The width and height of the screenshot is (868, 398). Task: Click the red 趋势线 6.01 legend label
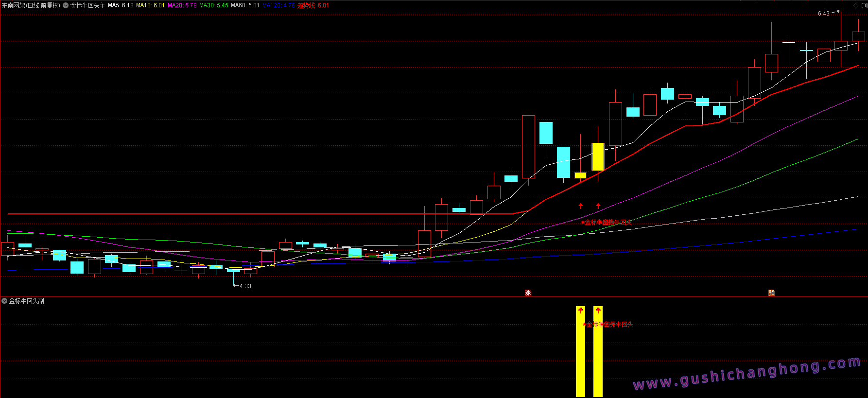(313, 5)
